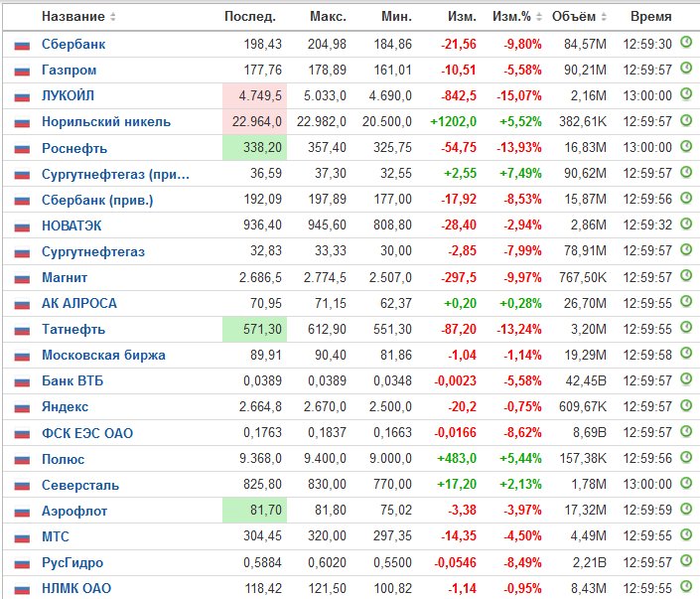700x599 pixels.
Task: Click the clock icon in the Магнит row
Action: pos(686,275)
